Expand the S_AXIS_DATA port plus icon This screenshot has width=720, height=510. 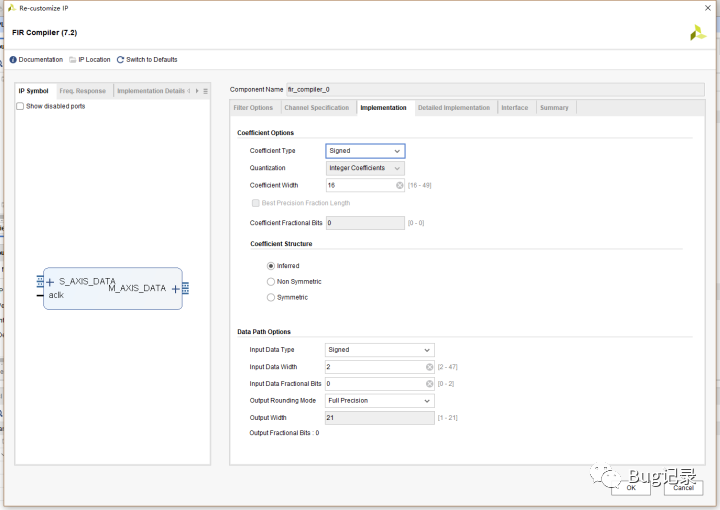(50, 283)
